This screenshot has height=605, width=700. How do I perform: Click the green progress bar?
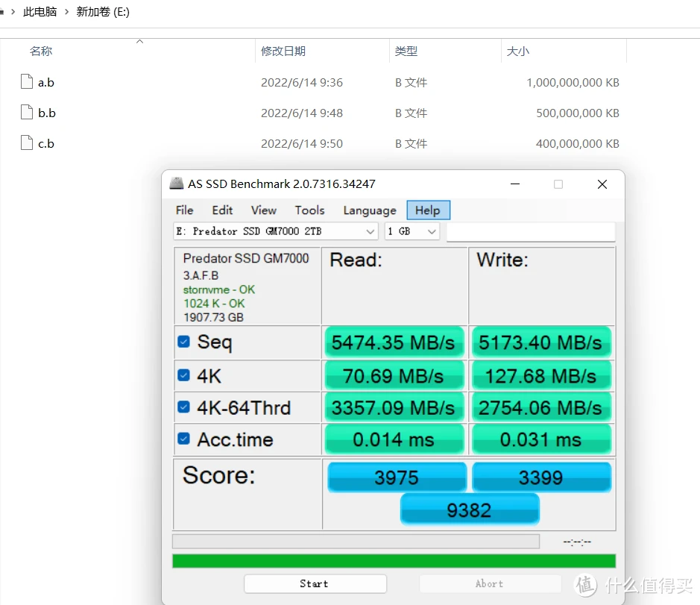point(394,560)
